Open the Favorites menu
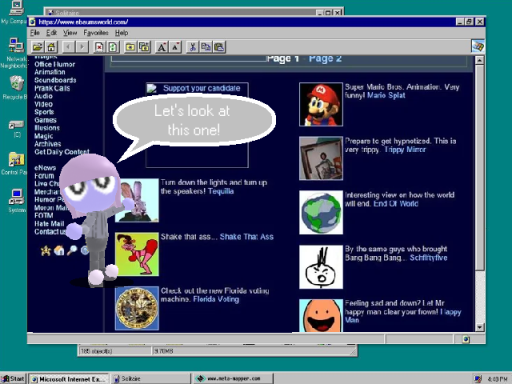Viewport: 512px width, 384px height. click(96, 33)
